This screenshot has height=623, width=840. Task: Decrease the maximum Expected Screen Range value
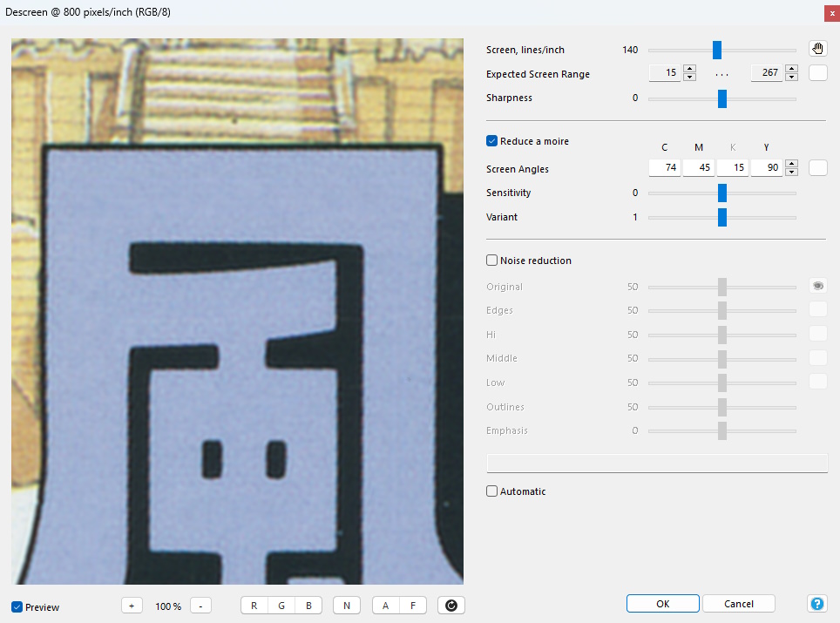click(791, 78)
